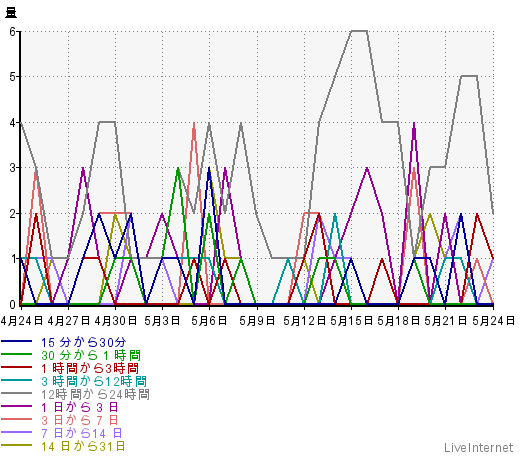The image size is (520, 457).
Task: Click the 15 分から30分 legend label
Action: click(x=84, y=342)
